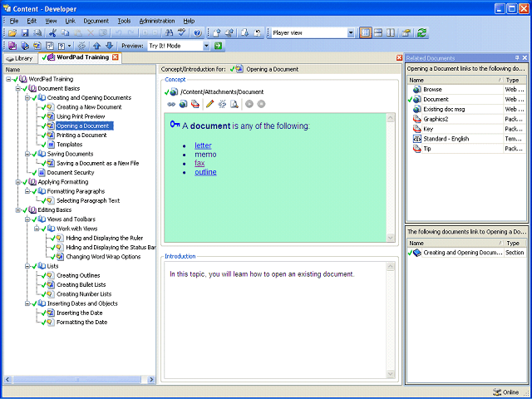Collapse the Applying Formatting module
532x399 pixels.
coord(18,182)
